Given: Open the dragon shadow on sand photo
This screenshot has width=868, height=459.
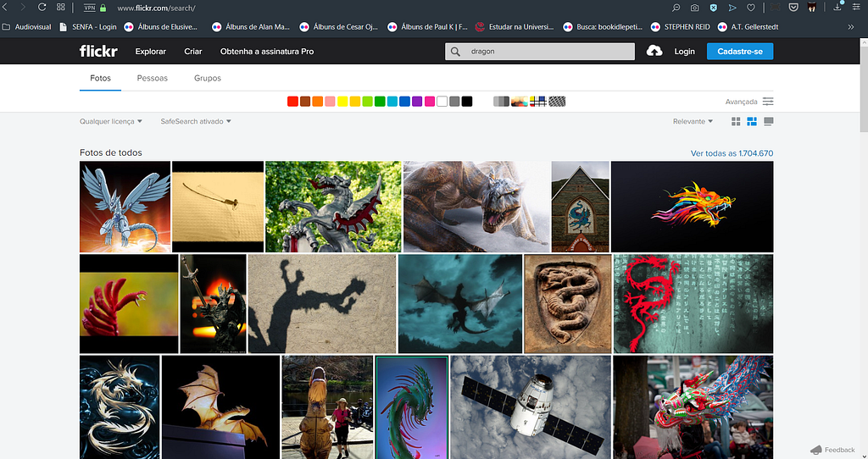Looking at the screenshot, I should (322, 304).
